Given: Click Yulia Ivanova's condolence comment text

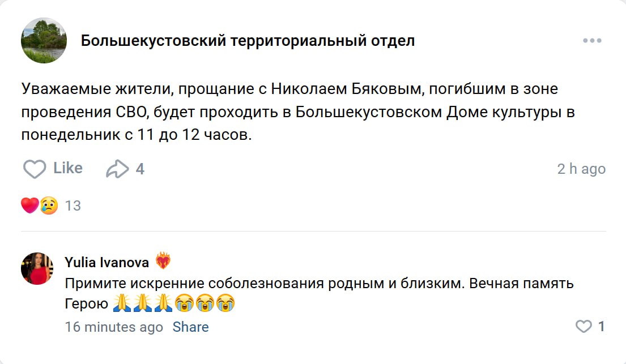Looking at the screenshot, I should [x=319, y=284].
